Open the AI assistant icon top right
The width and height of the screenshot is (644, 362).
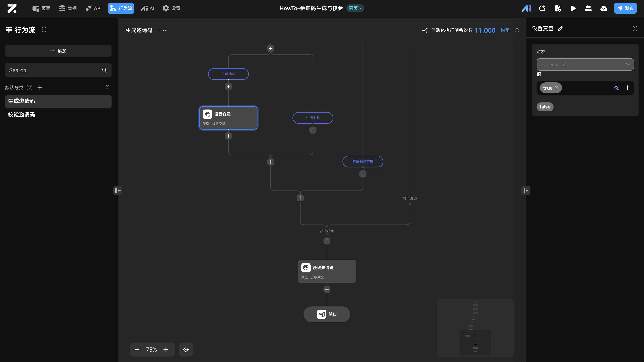click(x=527, y=9)
